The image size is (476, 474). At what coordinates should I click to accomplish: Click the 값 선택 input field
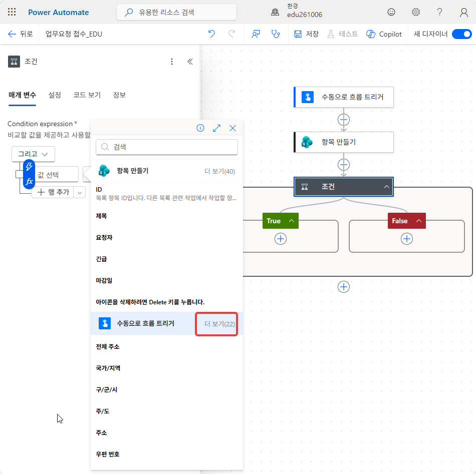click(x=56, y=175)
